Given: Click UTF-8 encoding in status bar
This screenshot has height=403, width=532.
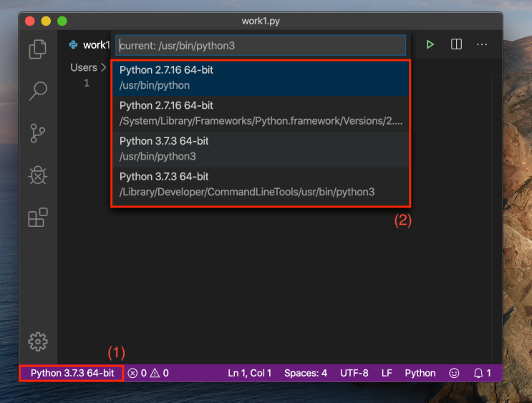Looking at the screenshot, I should pyautogui.click(x=354, y=373).
